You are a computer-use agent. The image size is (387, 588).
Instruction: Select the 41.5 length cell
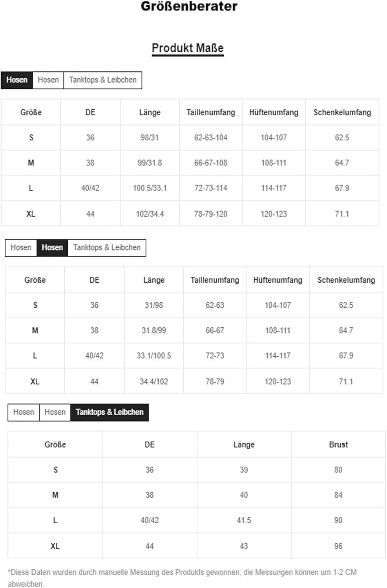click(x=244, y=521)
